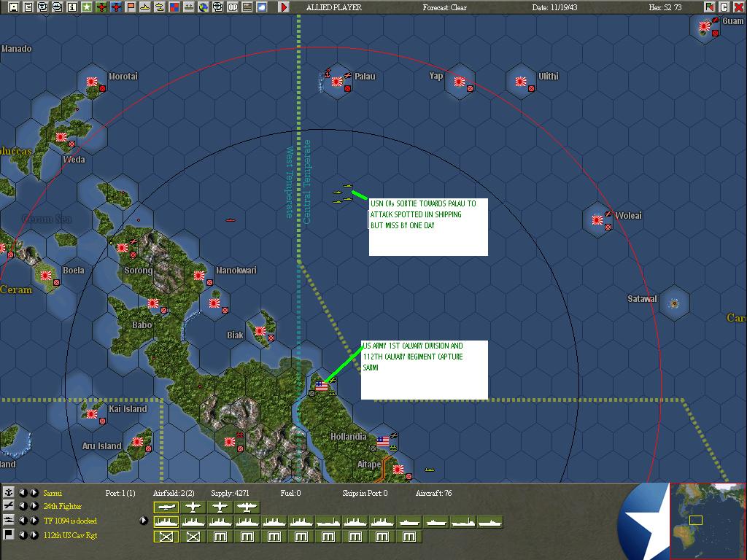Viewport: 747px width, 560px height.
Task: Click arrow left of the ship silhouettes row
Action: point(144,521)
